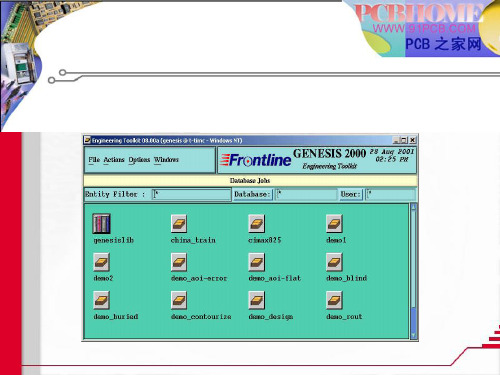500x375 pixels.
Task: Focus the Database filter input field
Action: point(306,194)
